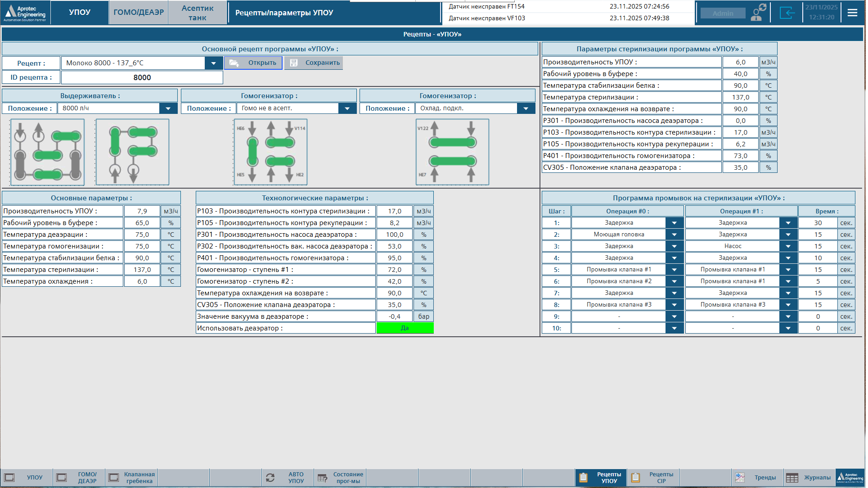Switch to ГОМО/ДЕАЭР top tab
The width and height of the screenshot is (868, 488).
[x=139, y=13]
